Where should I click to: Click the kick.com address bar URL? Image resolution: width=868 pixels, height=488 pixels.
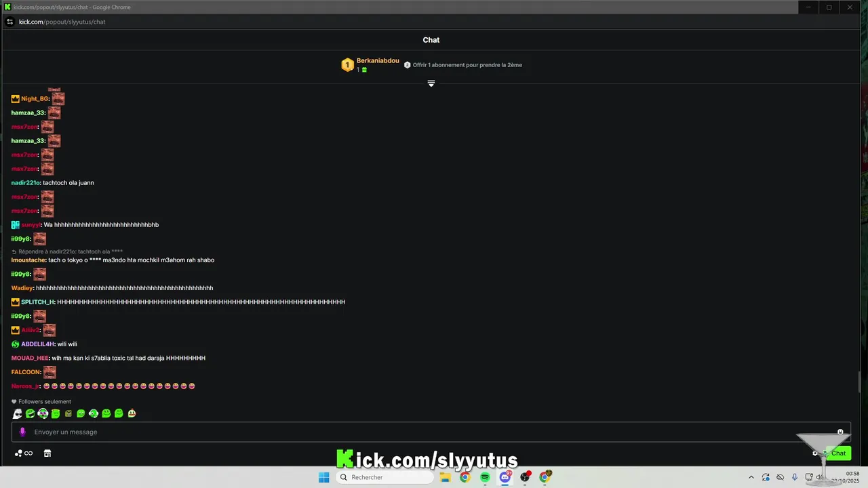[x=62, y=22]
